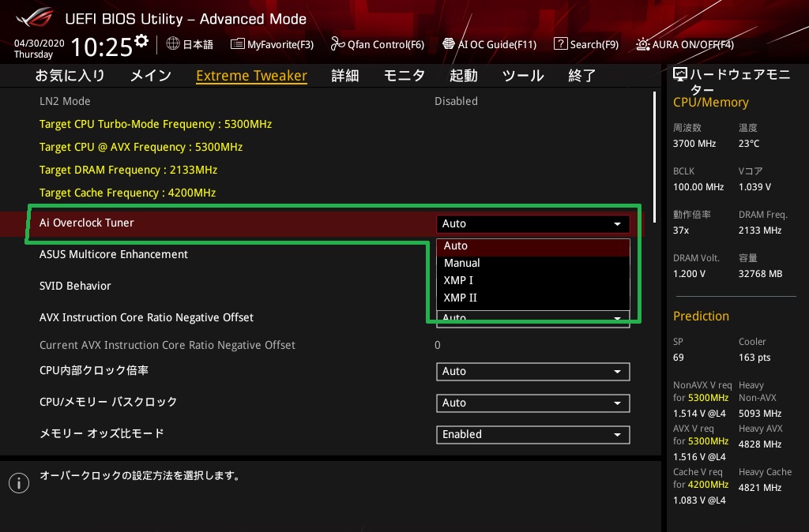The width and height of the screenshot is (809, 532).
Task: Click the Prediction heading
Action: [702, 316]
